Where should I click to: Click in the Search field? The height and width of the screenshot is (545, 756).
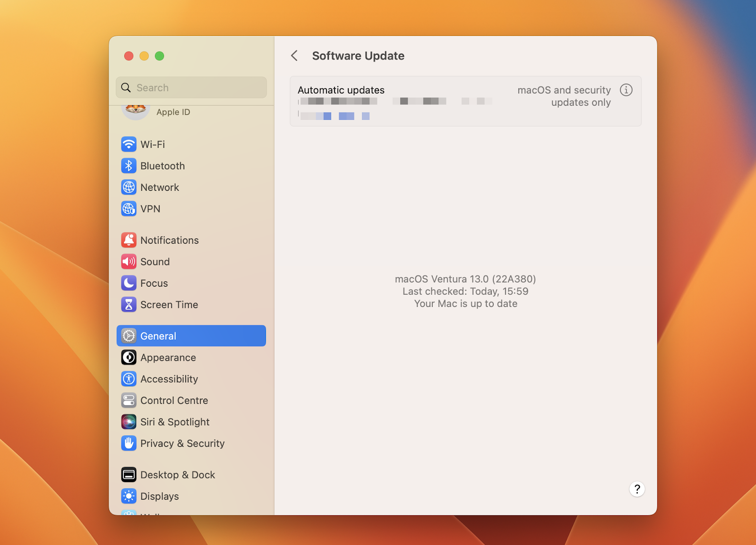point(191,87)
